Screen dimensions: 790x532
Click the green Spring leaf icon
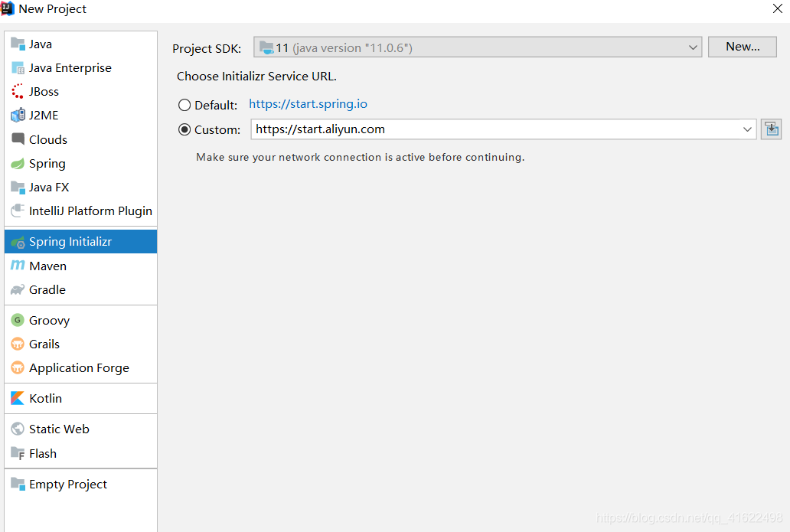click(18, 163)
